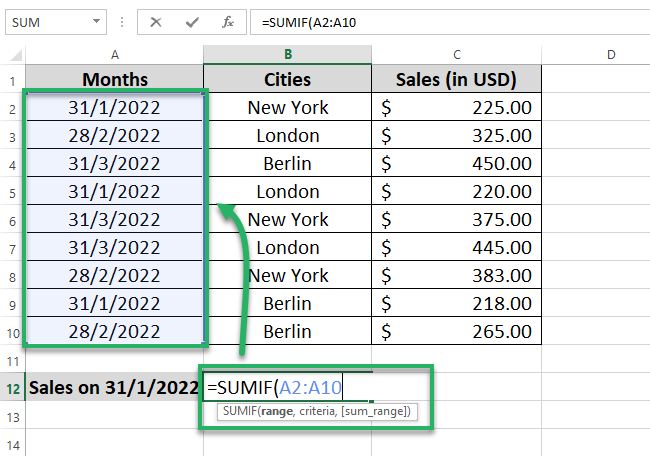Click date cell in row 5

coord(115,191)
